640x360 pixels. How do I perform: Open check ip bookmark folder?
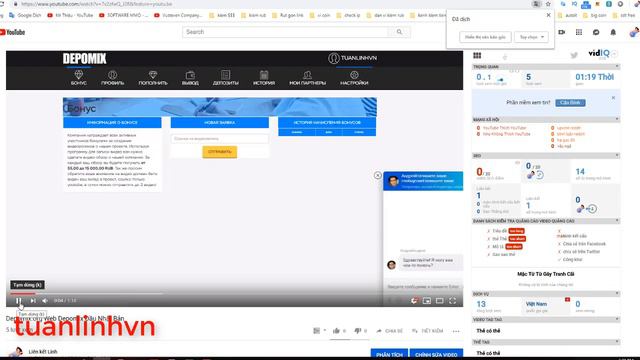click(348, 15)
